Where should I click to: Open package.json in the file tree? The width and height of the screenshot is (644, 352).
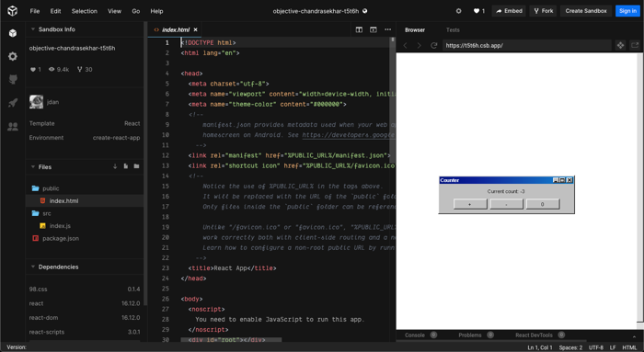point(85,238)
